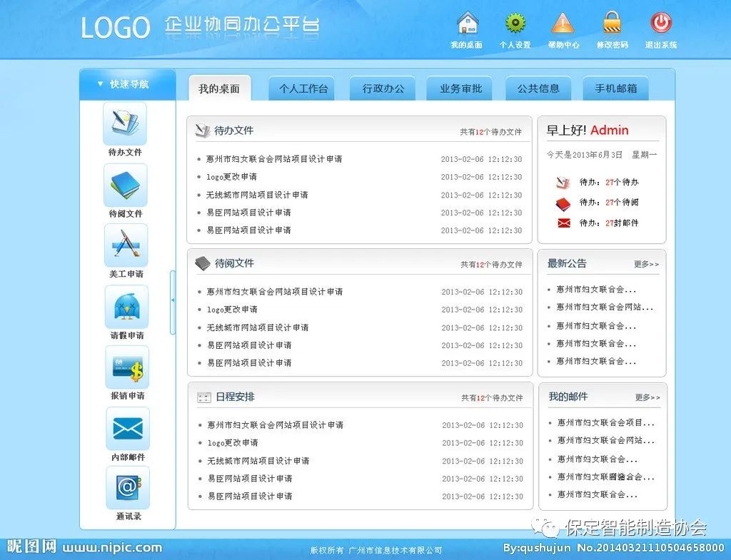Image resolution: width=731 pixels, height=560 pixels.
Task: Click the 日程安排 calendar header icon
Action: point(204,397)
